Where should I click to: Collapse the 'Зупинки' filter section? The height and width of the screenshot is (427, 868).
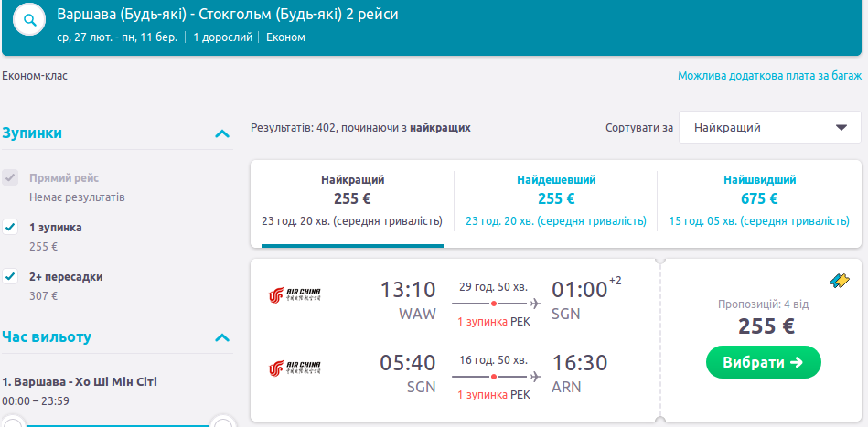pos(221,133)
